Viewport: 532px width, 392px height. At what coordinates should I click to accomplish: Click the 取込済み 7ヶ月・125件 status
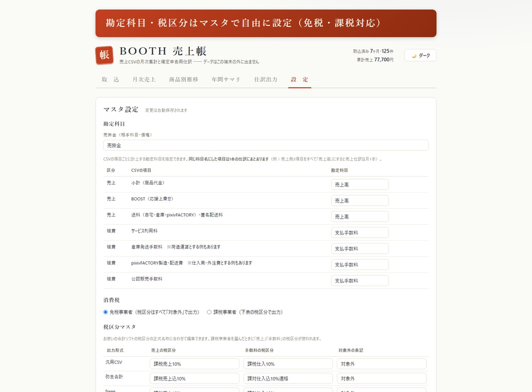point(373,51)
